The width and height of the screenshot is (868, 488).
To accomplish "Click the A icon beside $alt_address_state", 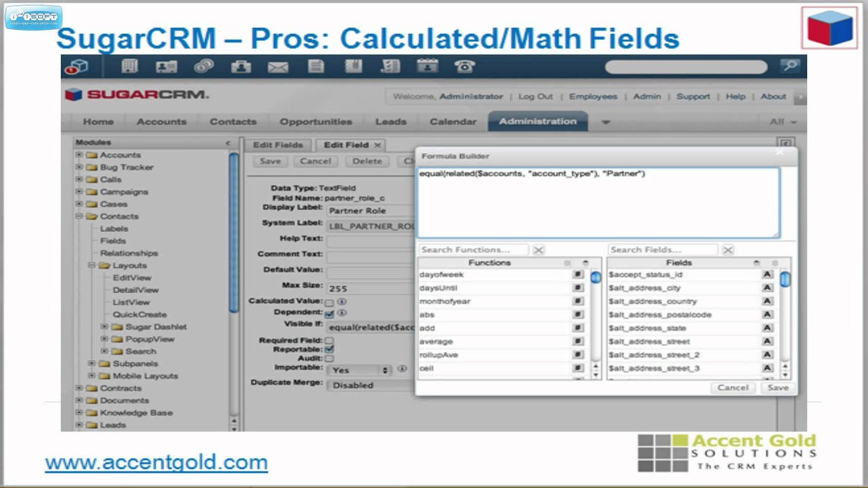I will point(767,328).
